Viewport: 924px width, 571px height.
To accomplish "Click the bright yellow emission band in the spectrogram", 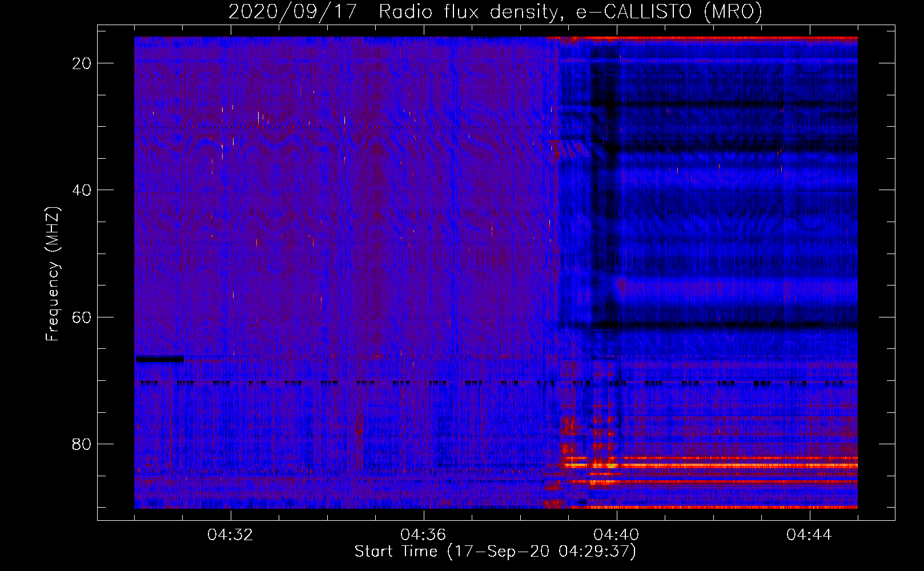I will [711, 465].
